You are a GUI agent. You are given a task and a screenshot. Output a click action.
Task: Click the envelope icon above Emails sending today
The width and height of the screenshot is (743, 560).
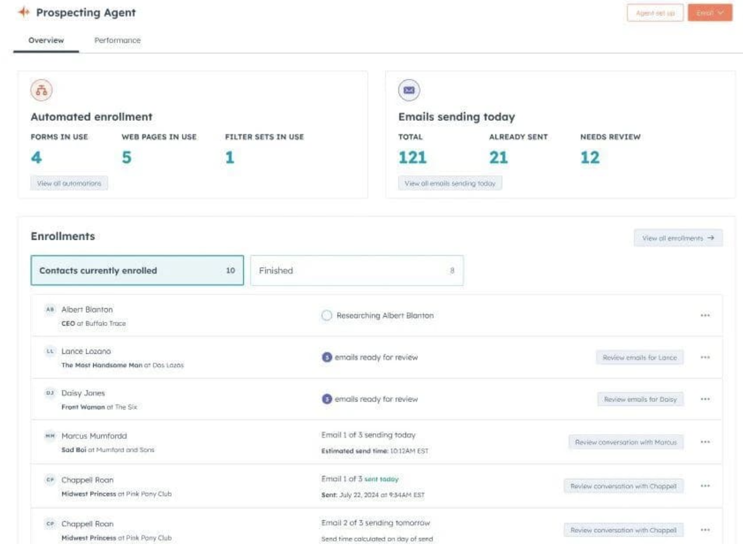click(409, 91)
